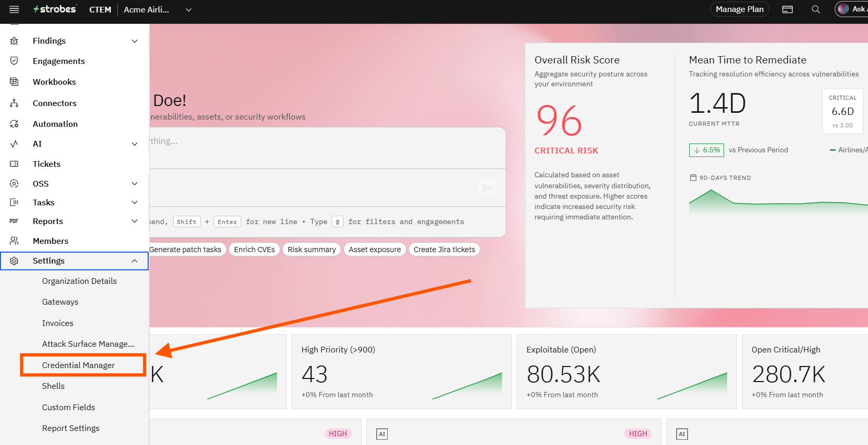Image resolution: width=868 pixels, height=445 pixels.
Task: Select the Risk summary suggestion chip
Action: 312,250
